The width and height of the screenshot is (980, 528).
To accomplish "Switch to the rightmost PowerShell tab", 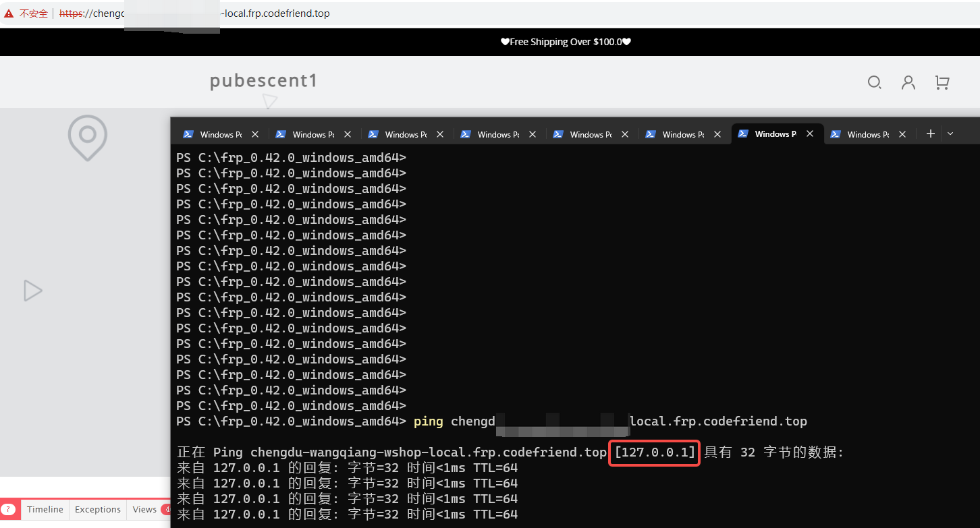I will pyautogui.click(x=863, y=134).
